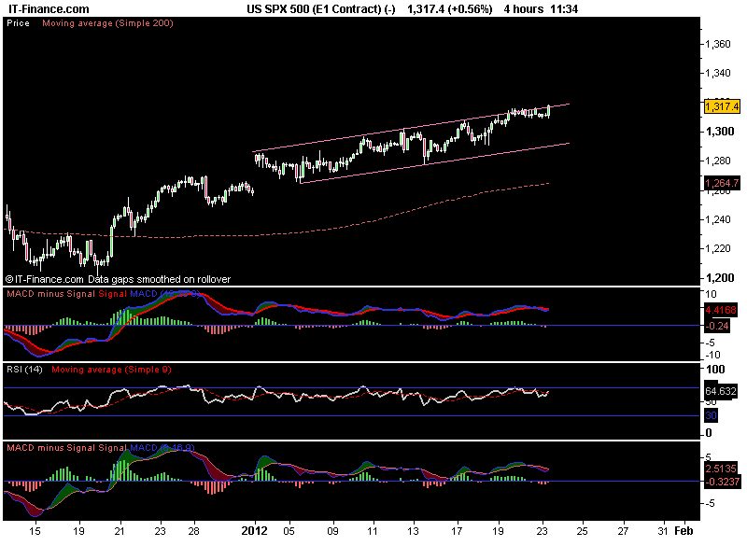This screenshot has height=560, width=747.
Task: Click the -0.24 histogram value tag
Action: (717, 326)
